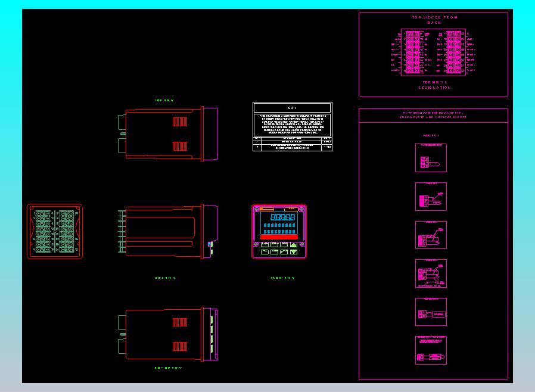
Task: Click the green down-arrow key on the front view controller
Action: point(294,252)
